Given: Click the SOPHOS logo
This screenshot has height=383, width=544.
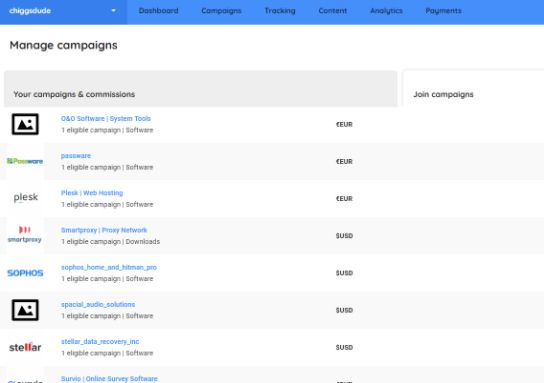Looking at the screenshot, I should coord(25,273).
